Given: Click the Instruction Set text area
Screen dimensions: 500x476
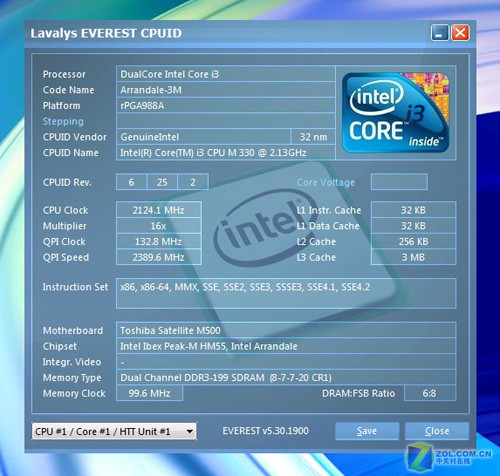Looking at the screenshot, I should pos(286,293).
